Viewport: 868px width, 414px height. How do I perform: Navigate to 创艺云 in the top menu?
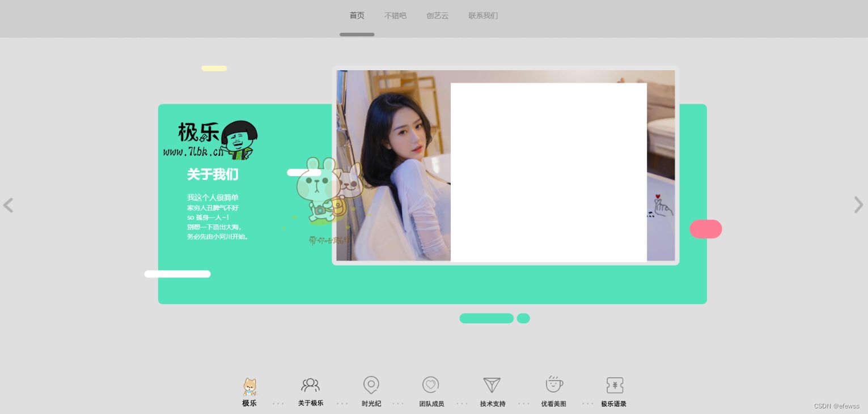pyautogui.click(x=437, y=15)
